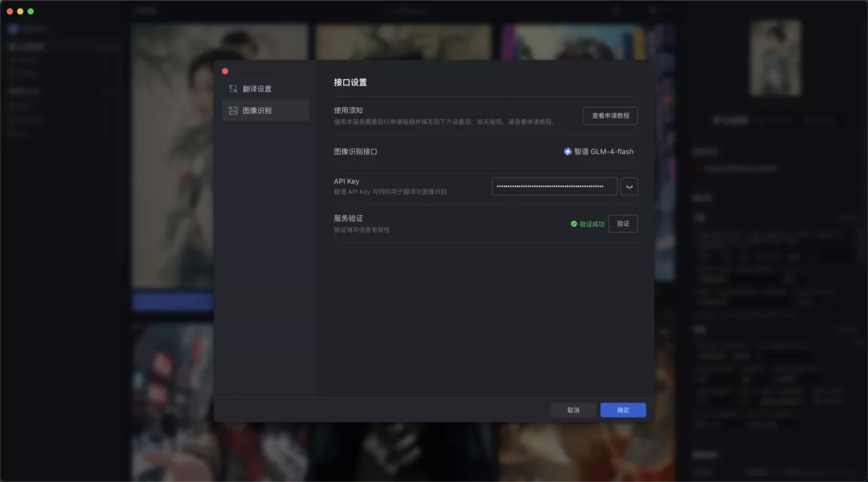
Task: Click the red dot on the settings dialog
Action: tap(224, 71)
